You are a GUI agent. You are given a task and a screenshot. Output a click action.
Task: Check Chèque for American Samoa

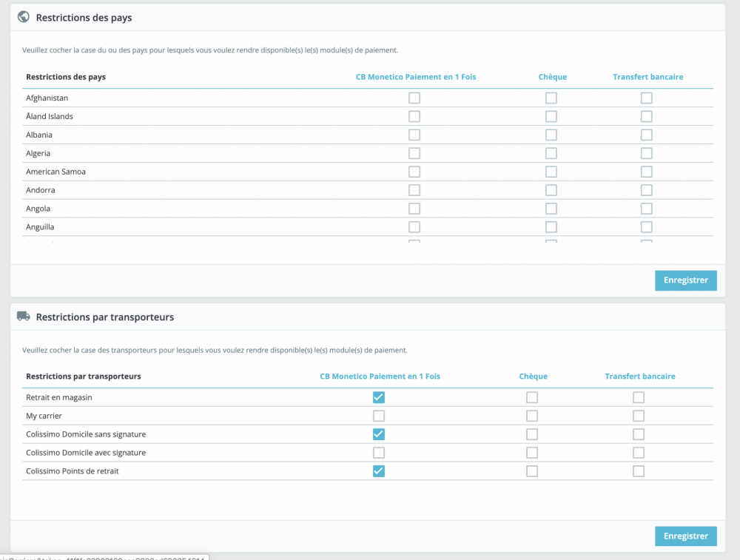click(551, 172)
